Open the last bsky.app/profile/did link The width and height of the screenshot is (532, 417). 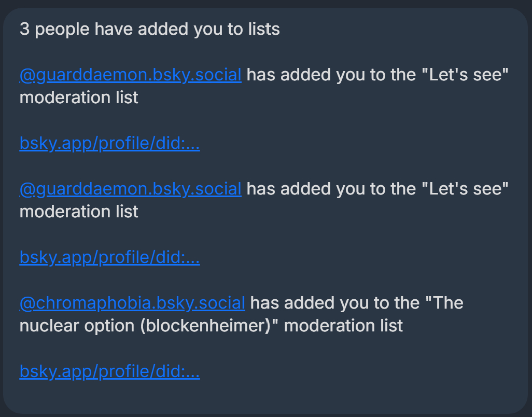click(109, 371)
